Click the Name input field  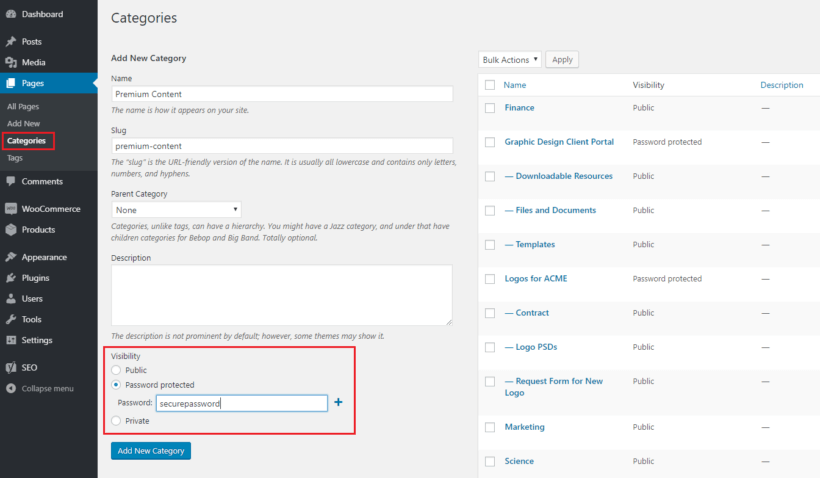coord(282,94)
